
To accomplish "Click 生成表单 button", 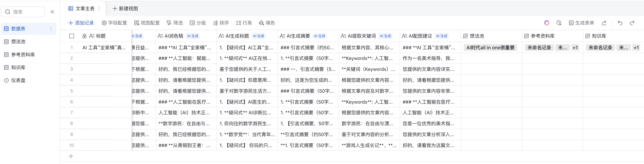I will [x=581, y=23].
